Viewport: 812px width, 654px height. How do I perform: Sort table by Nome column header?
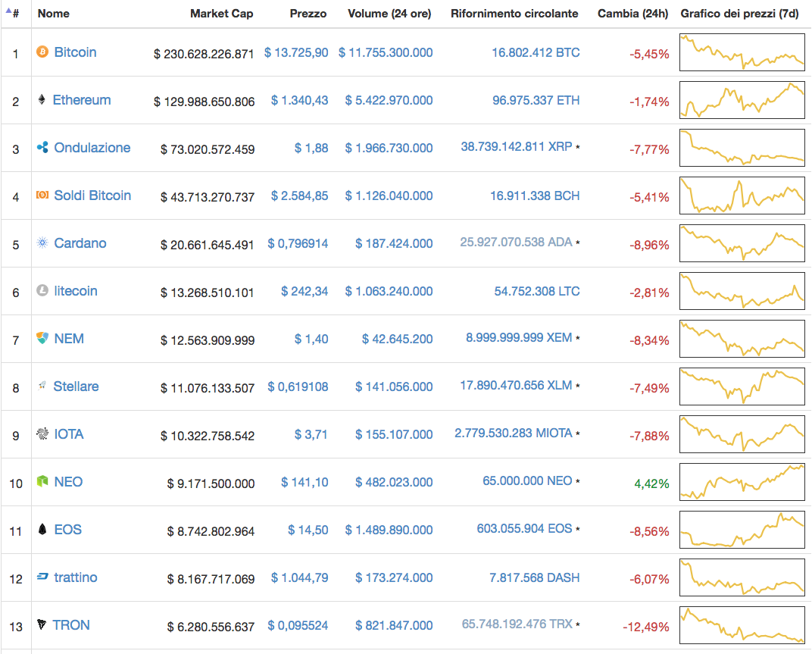53,14
